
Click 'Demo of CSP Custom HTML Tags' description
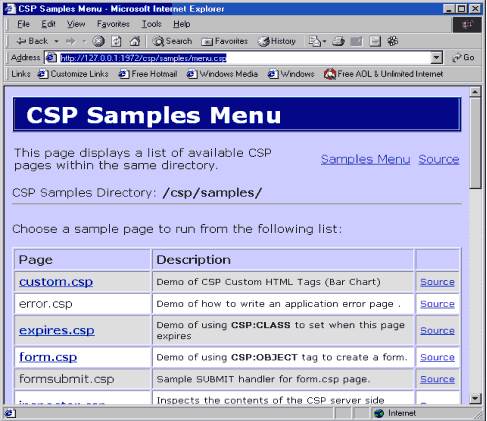click(x=268, y=282)
